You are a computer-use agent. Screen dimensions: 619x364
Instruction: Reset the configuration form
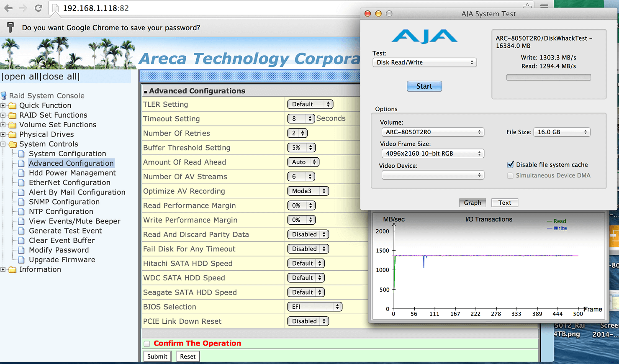tap(188, 356)
